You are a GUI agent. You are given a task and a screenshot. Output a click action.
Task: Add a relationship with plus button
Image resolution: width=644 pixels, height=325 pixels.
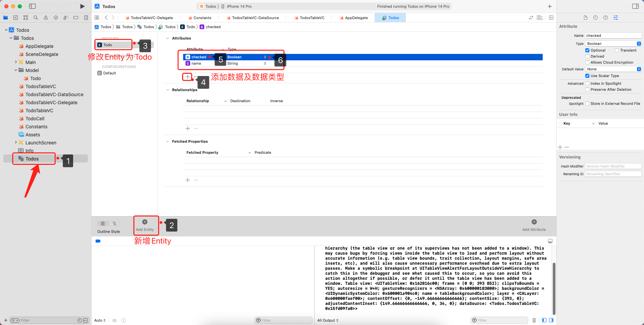tap(187, 128)
